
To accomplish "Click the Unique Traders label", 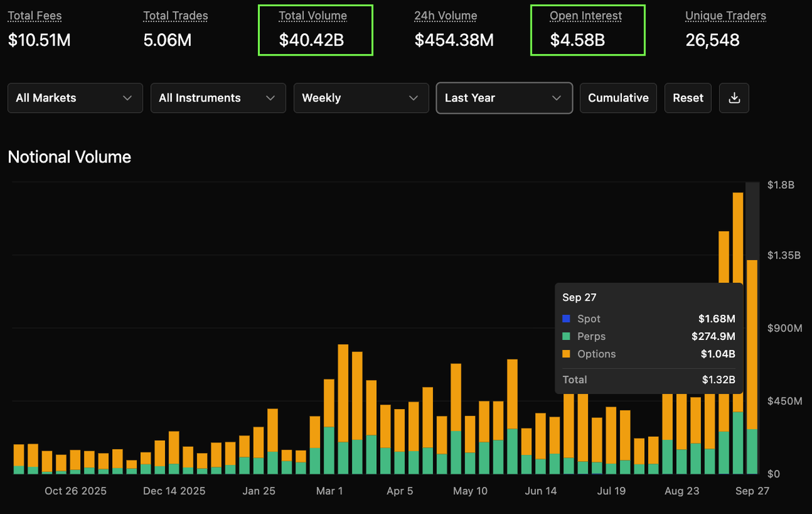I will (726, 16).
